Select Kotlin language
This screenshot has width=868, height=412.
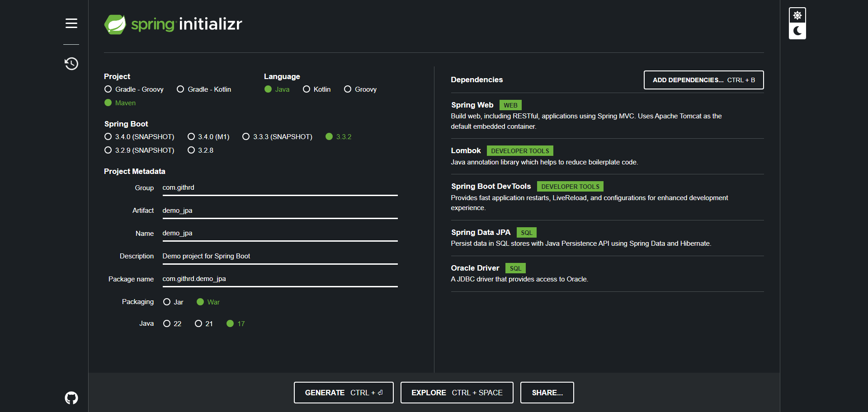click(316, 89)
